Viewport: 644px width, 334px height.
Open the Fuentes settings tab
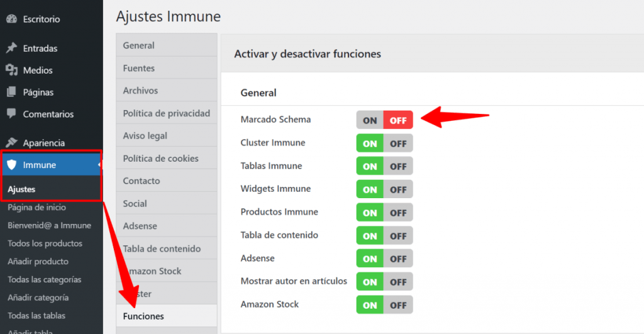tap(139, 68)
